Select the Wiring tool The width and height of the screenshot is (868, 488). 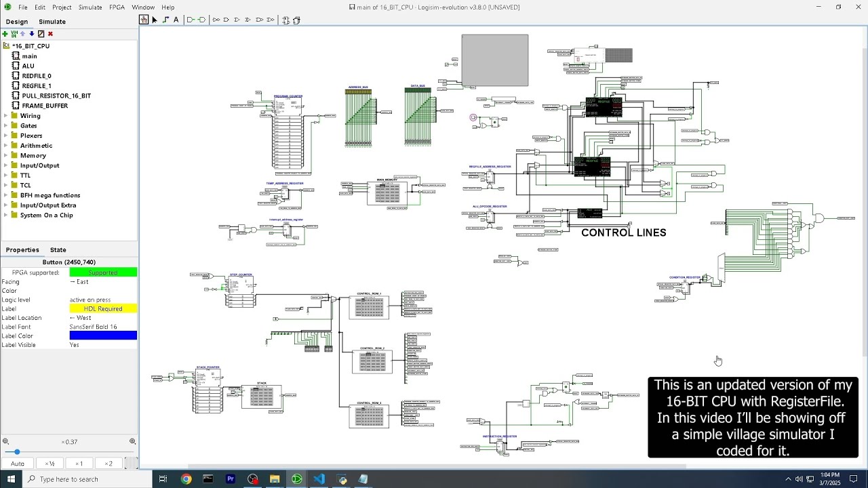pos(165,20)
